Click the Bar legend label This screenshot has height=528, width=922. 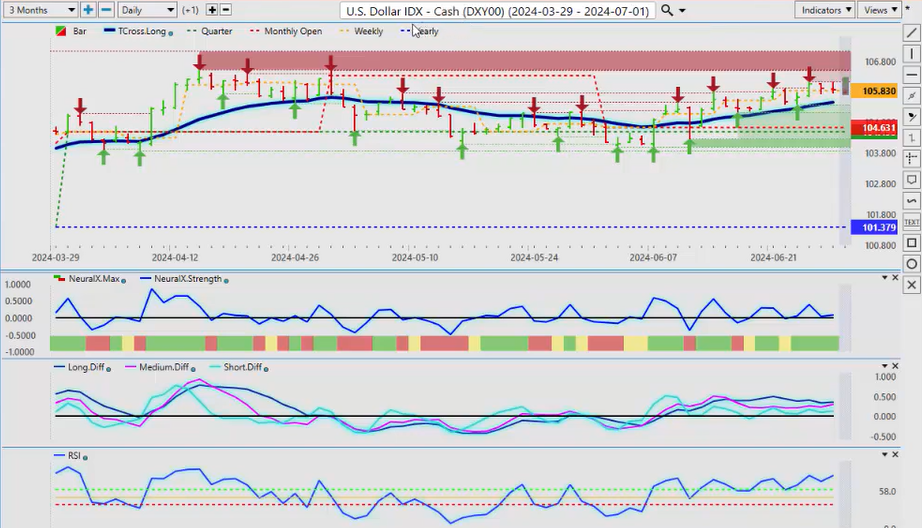tap(80, 31)
